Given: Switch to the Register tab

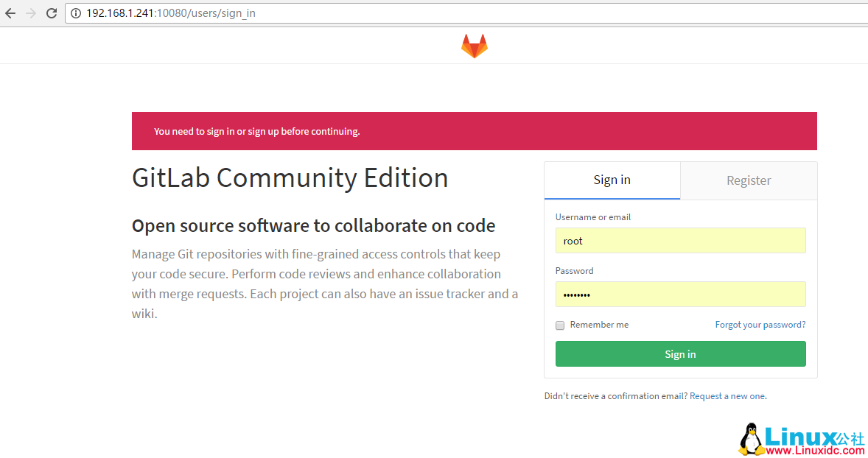Looking at the screenshot, I should pos(748,180).
